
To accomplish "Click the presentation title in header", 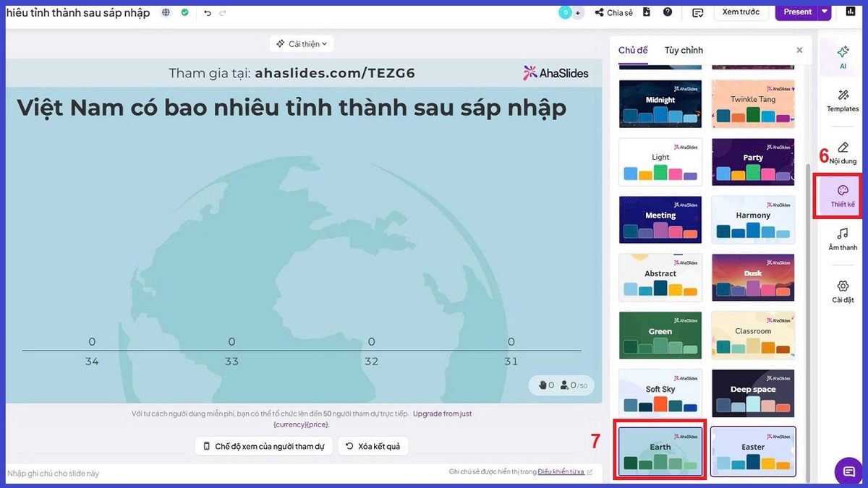I will click(x=77, y=12).
